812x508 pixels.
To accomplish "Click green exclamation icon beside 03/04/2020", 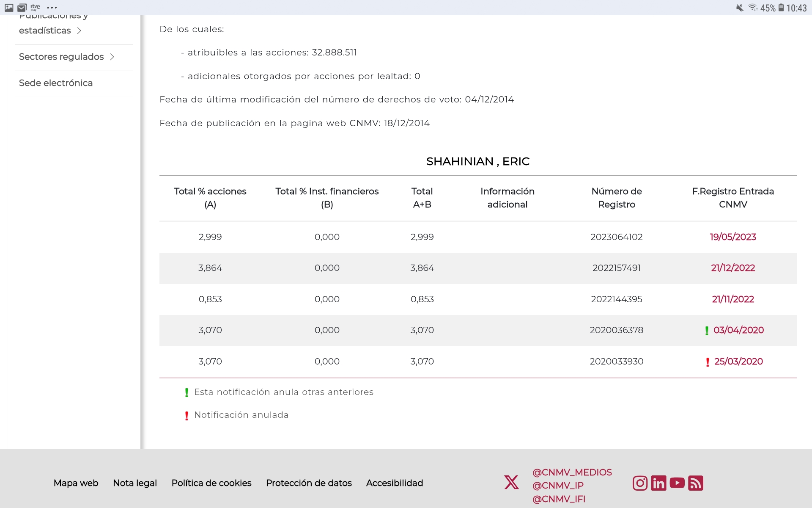I will tap(707, 331).
